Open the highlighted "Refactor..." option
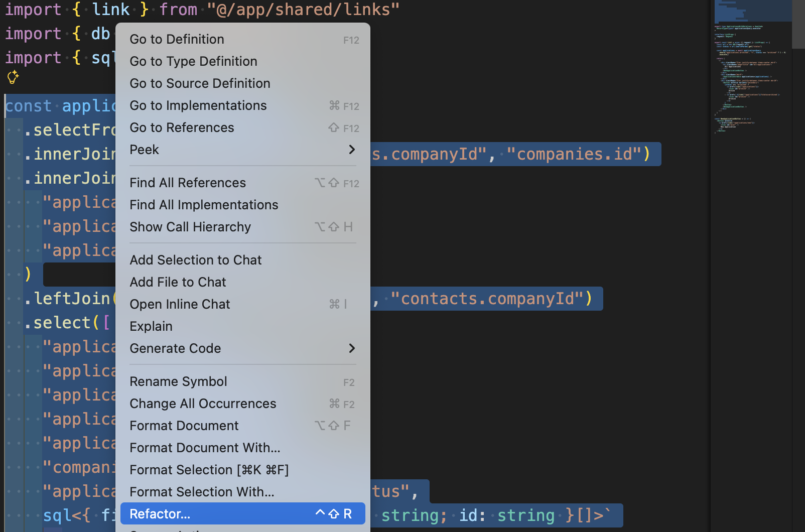Viewport: 805px width, 532px height. (160, 513)
